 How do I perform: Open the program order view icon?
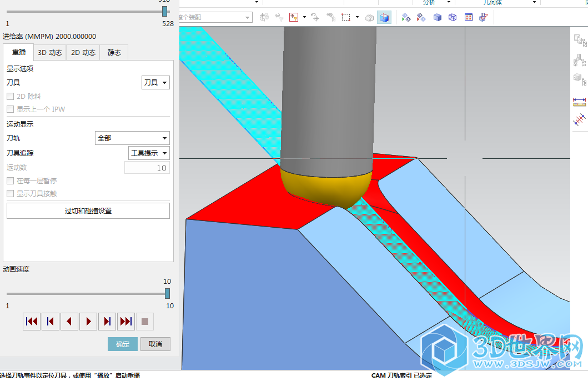(580, 40)
